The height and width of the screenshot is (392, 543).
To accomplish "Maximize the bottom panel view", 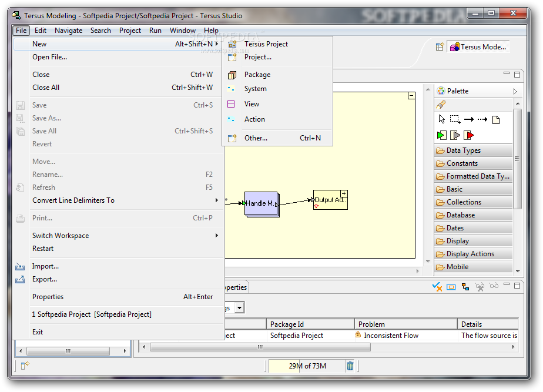I will click(x=517, y=286).
